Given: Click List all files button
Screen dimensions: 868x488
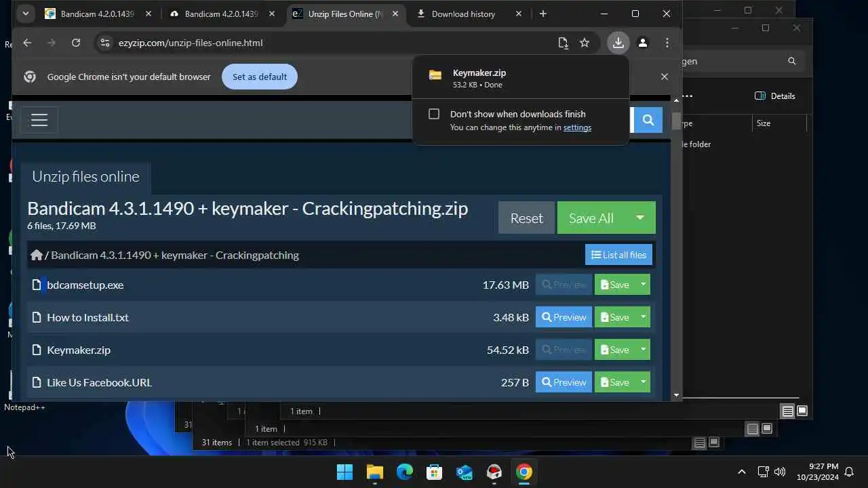Looking at the screenshot, I should 618,255.
